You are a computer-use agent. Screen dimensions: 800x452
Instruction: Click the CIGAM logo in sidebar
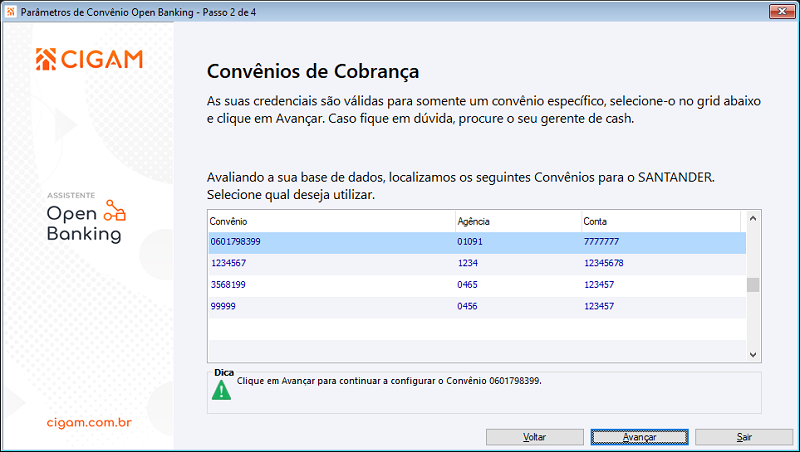[x=89, y=59]
